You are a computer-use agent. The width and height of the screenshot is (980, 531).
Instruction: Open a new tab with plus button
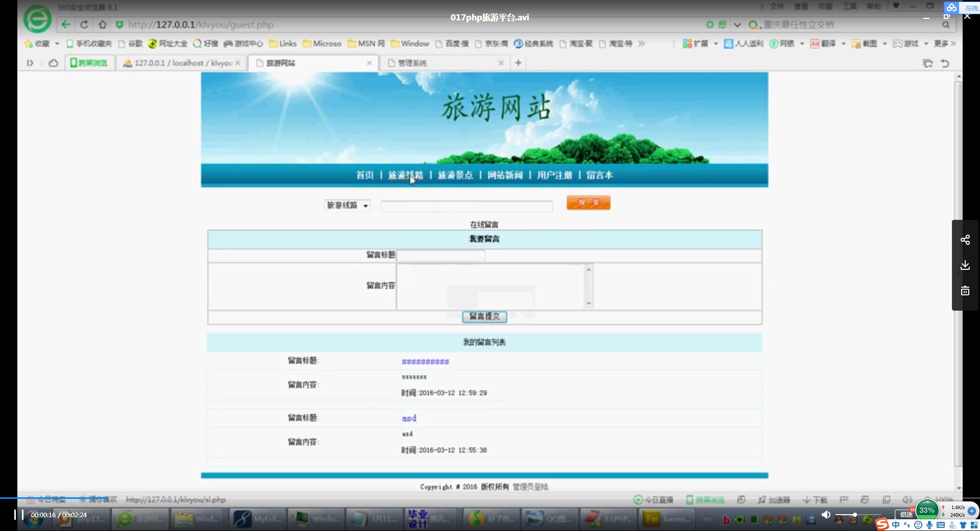point(518,63)
